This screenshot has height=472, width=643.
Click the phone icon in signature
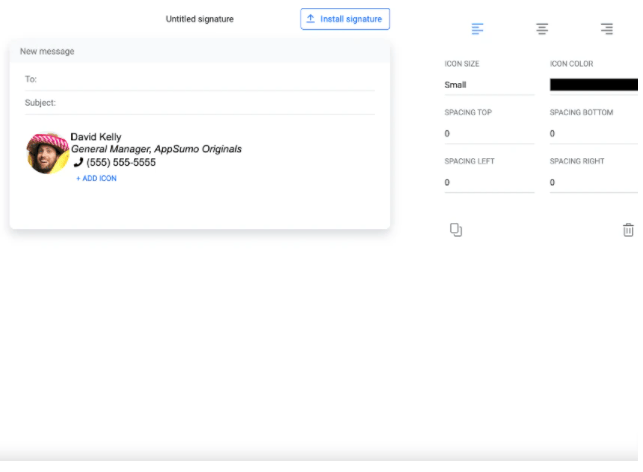click(x=79, y=162)
